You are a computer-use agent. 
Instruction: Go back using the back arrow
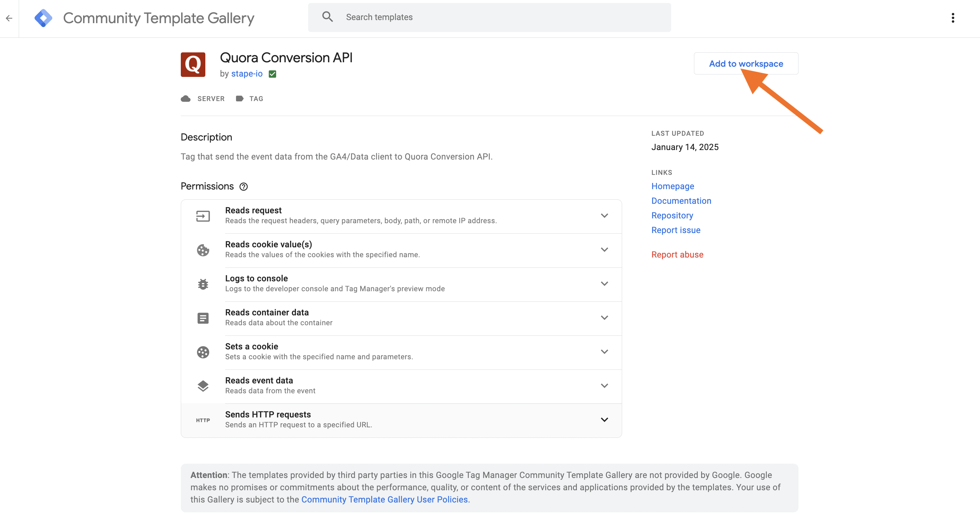click(x=9, y=18)
